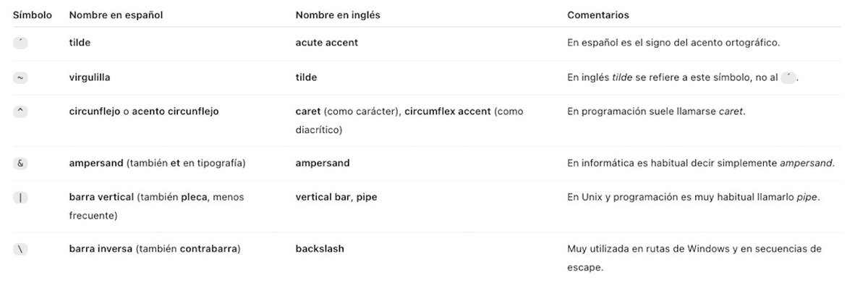
Task: Click the inline acute symbol in comments
Action: tap(788, 77)
